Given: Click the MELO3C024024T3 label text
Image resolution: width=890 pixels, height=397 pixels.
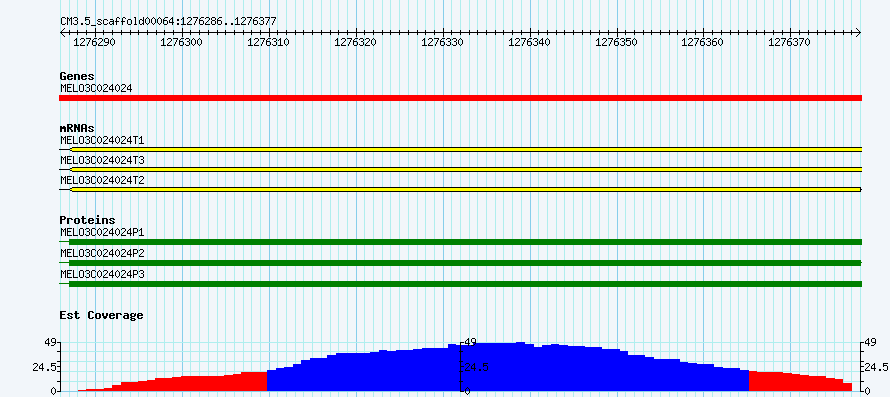Looking at the screenshot, I should [102, 160].
